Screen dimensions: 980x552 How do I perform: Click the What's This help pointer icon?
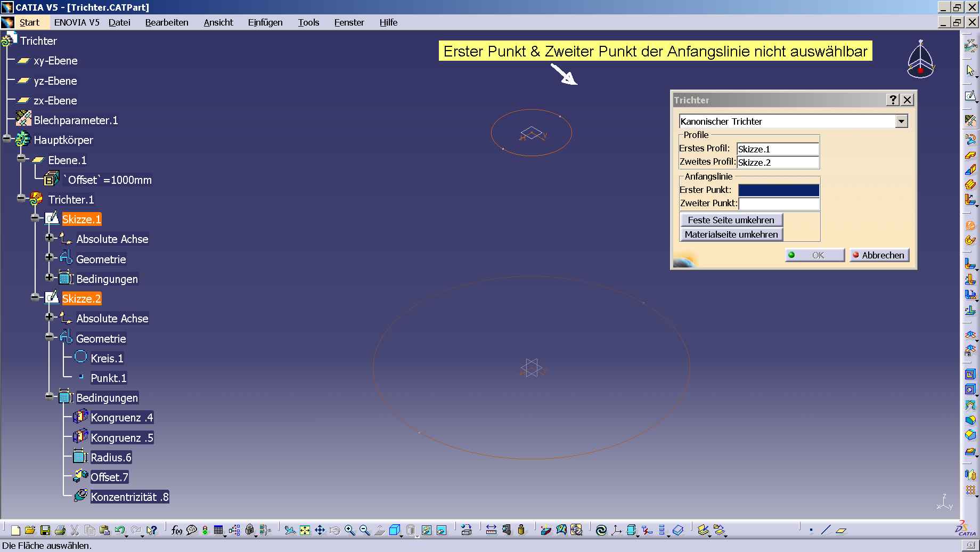click(152, 530)
